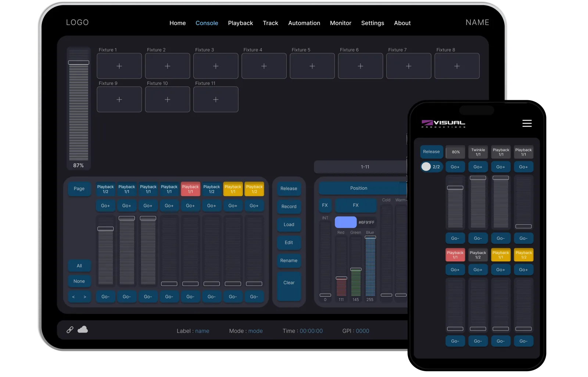Click the Time 00:00:00 status value
The height and width of the screenshot is (377, 588).
tap(311, 331)
